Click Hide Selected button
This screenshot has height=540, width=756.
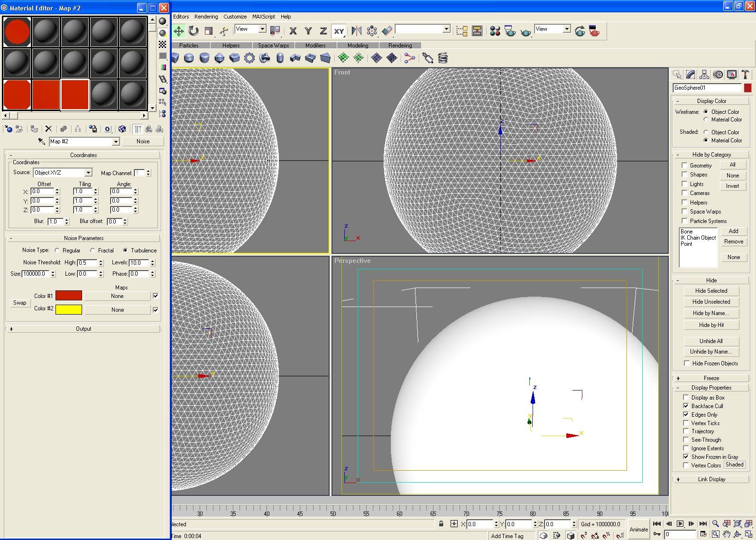(711, 291)
